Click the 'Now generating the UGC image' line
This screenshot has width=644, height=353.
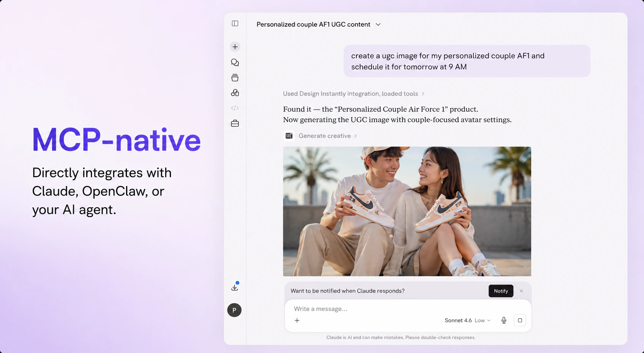point(397,120)
